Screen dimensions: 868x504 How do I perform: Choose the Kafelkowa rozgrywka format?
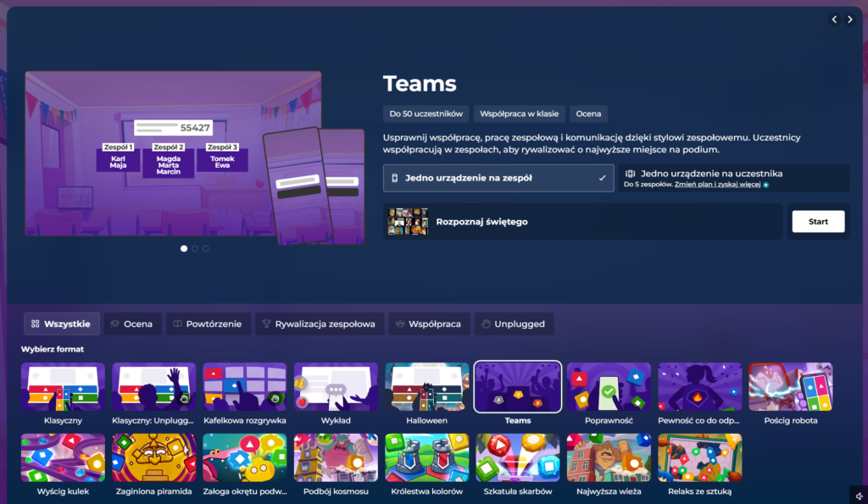pyautogui.click(x=245, y=387)
